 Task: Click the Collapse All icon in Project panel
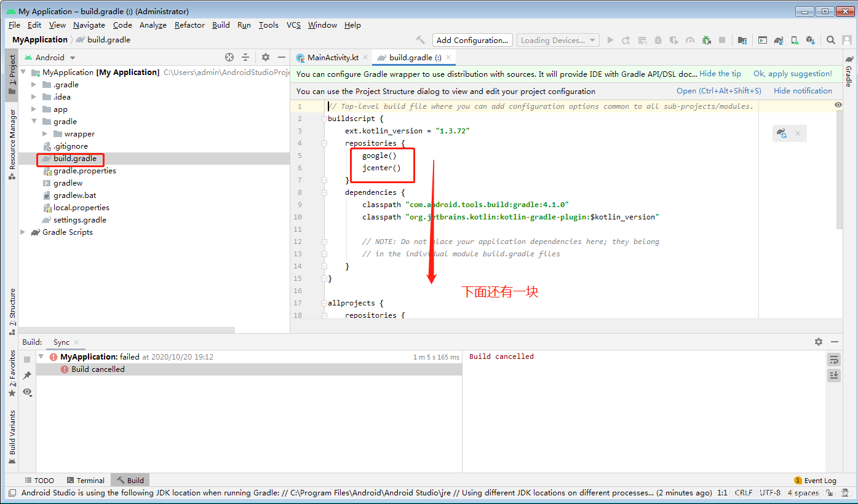(245, 57)
